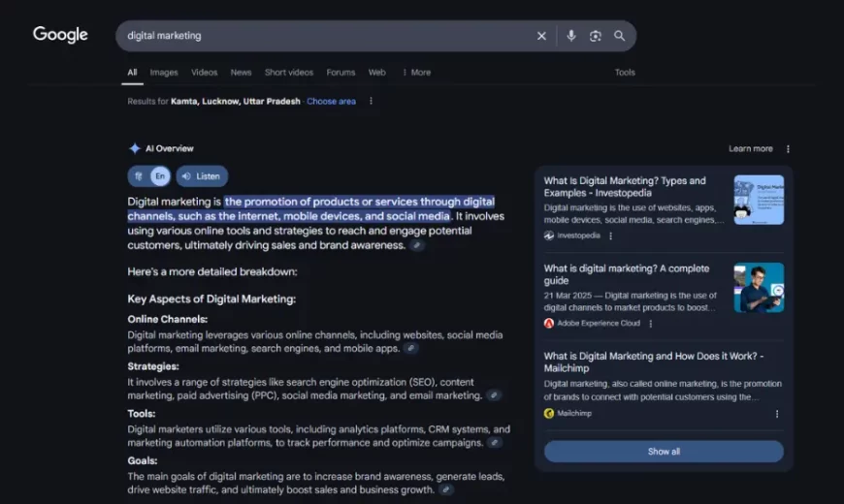Click the 'Kamta, Lucknow, Uttar Pradesh' location text
The height and width of the screenshot is (504, 844).
click(x=235, y=101)
